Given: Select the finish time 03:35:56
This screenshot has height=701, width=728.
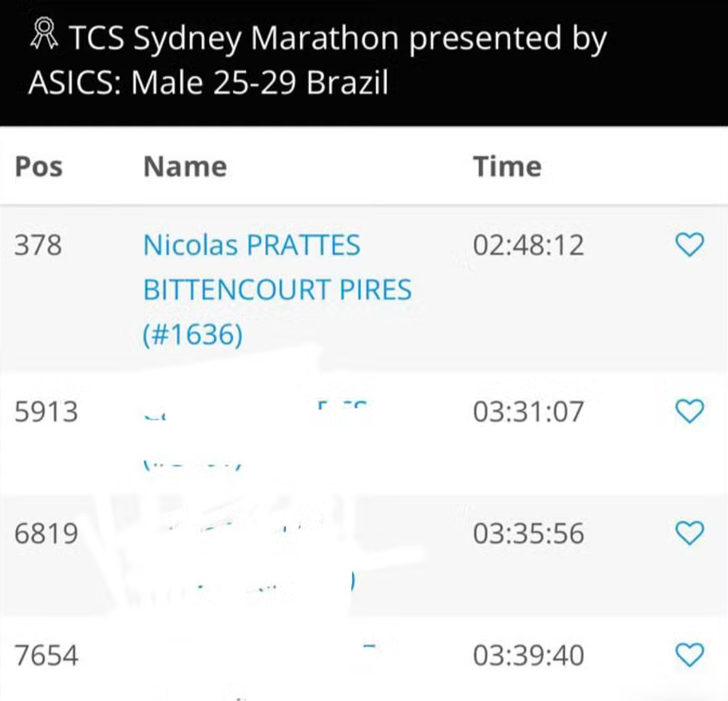Looking at the screenshot, I should click(528, 533).
